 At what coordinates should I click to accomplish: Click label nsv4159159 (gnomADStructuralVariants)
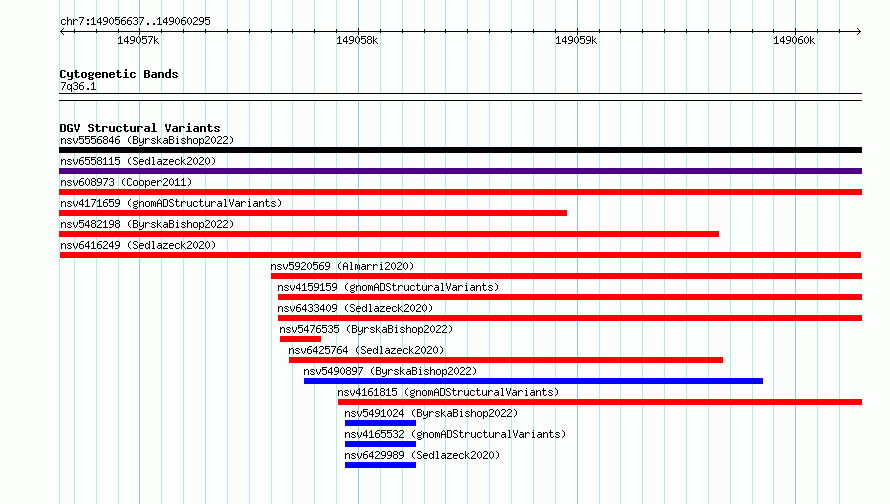388,287
